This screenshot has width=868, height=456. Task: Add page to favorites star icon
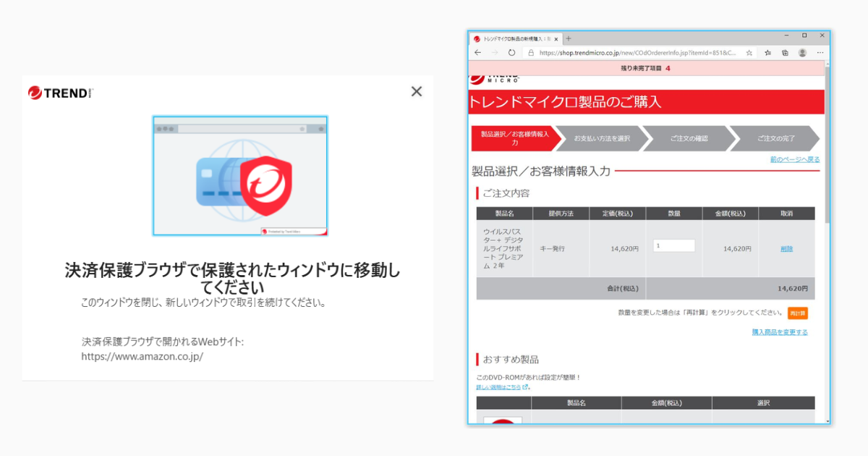click(x=749, y=53)
